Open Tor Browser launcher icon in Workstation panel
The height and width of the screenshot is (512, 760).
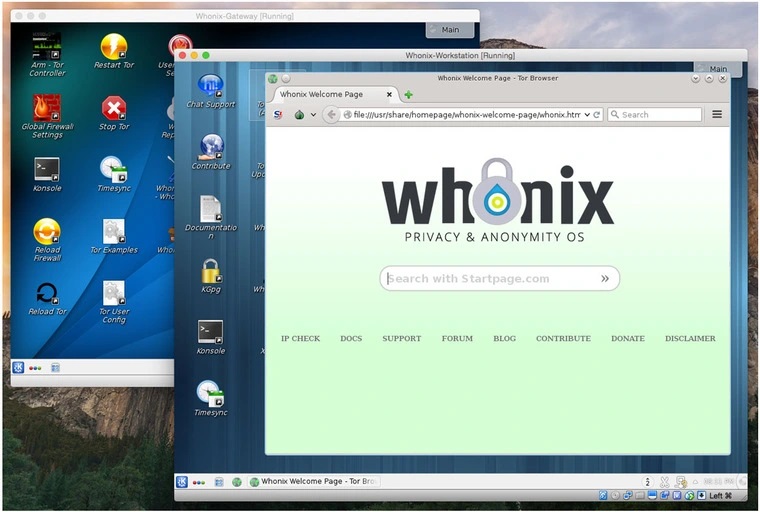click(237, 482)
